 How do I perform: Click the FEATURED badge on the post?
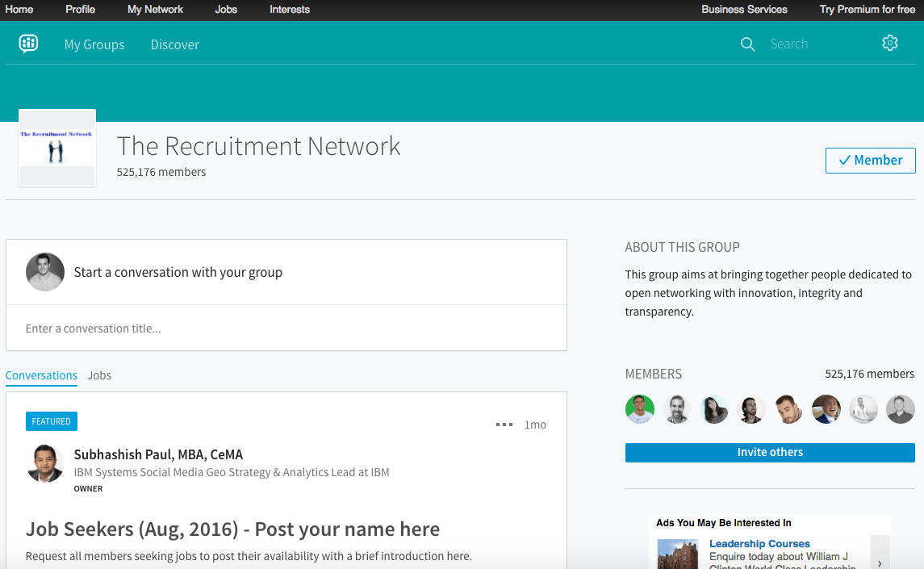tap(52, 421)
